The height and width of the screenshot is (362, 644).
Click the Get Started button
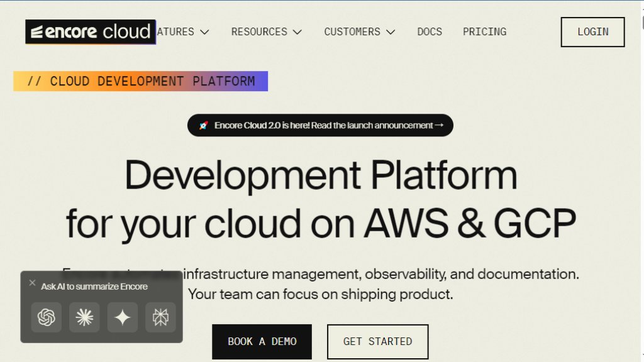coord(378,341)
